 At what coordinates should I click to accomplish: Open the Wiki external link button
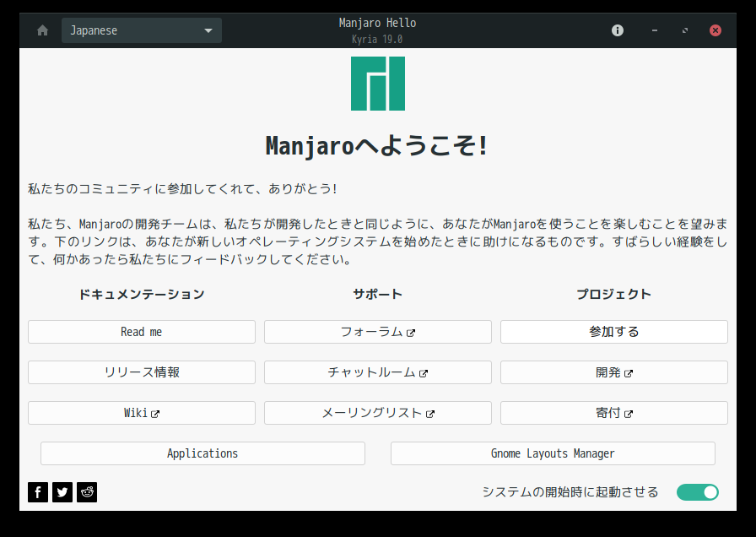pyautogui.click(x=142, y=413)
